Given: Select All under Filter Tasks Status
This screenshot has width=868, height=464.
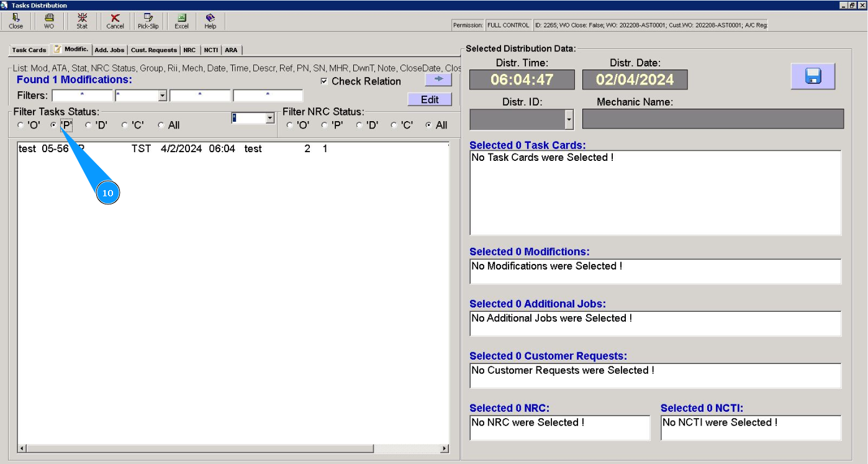Looking at the screenshot, I should point(161,125).
